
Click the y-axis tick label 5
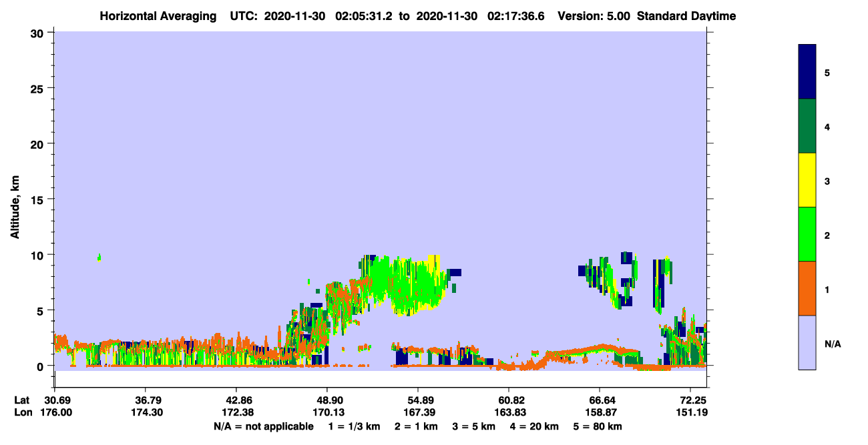coord(41,310)
